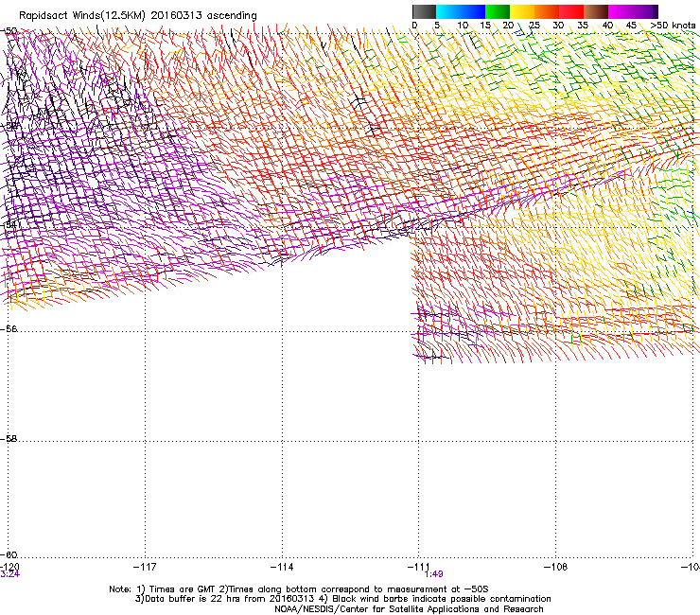Click the brown 35-40 knots color segment

(x=596, y=11)
